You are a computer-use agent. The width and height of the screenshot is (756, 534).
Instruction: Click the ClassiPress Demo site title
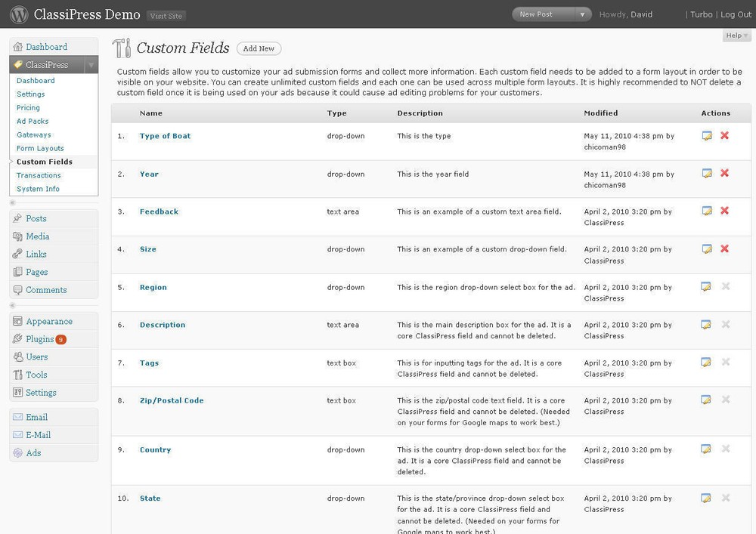coord(87,14)
